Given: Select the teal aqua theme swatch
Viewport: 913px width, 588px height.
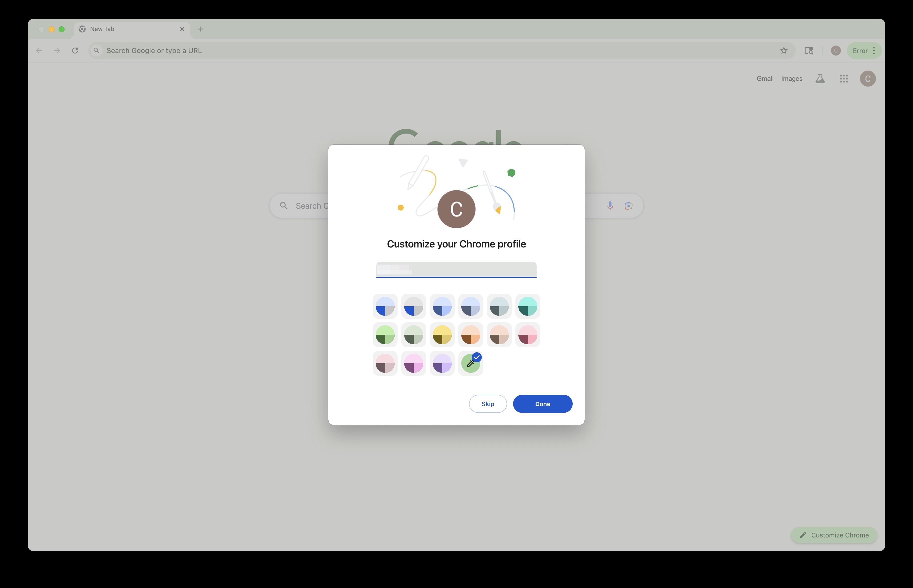Looking at the screenshot, I should pyautogui.click(x=528, y=306).
